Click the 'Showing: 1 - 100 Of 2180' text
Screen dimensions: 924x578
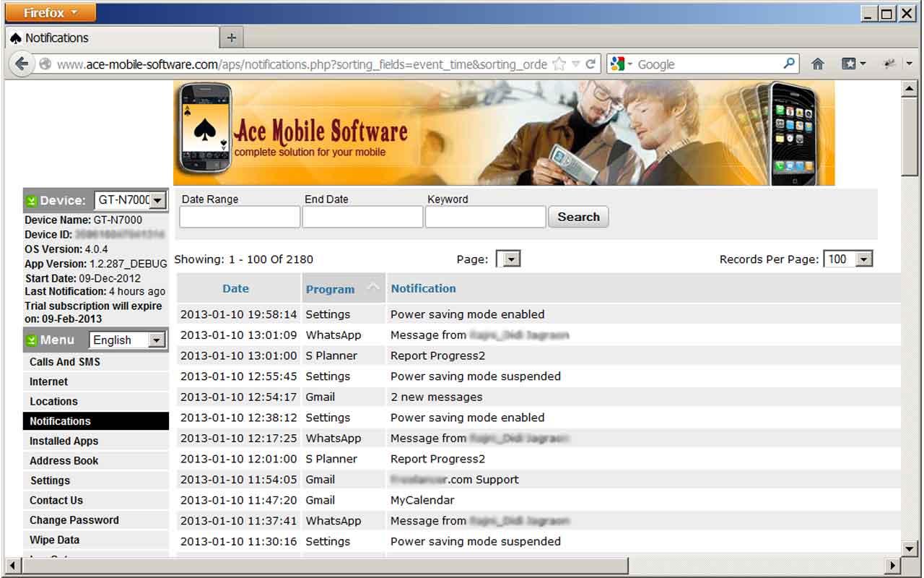tap(243, 259)
